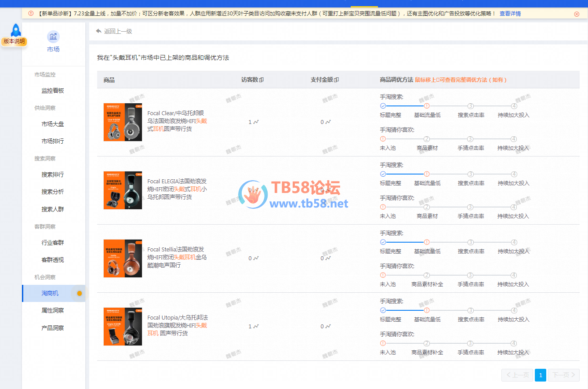This screenshot has width=588, height=389.
Task: Click the Focal Stellia product thumbnail
Action: pyautogui.click(x=123, y=258)
